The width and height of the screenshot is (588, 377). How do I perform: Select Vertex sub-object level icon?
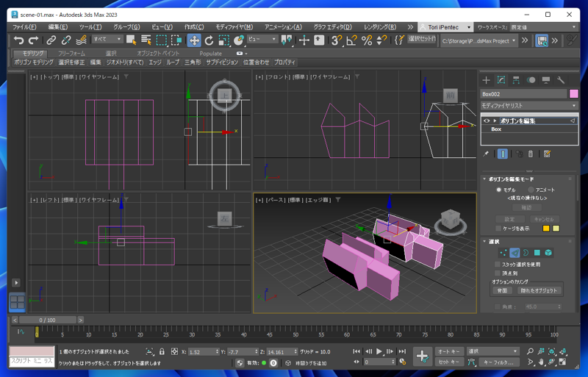pyautogui.click(x=503, y=253)
